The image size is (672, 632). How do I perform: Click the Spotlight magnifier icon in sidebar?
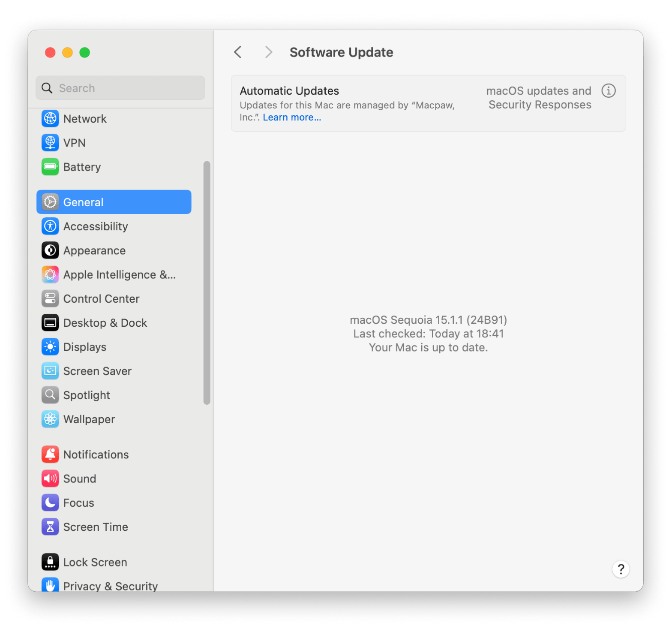[50, 395]
